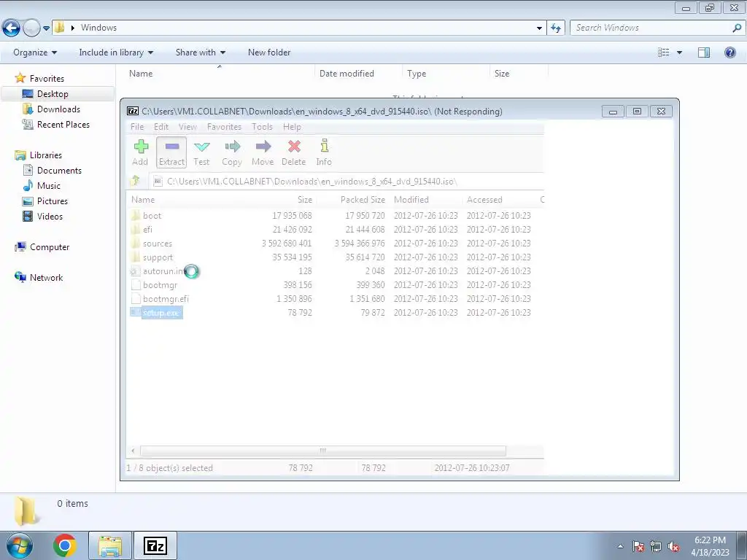Viewport: 747px width, 560px height.
Task: Sort 7-Zip list by Accessed column
Action: 484,200
